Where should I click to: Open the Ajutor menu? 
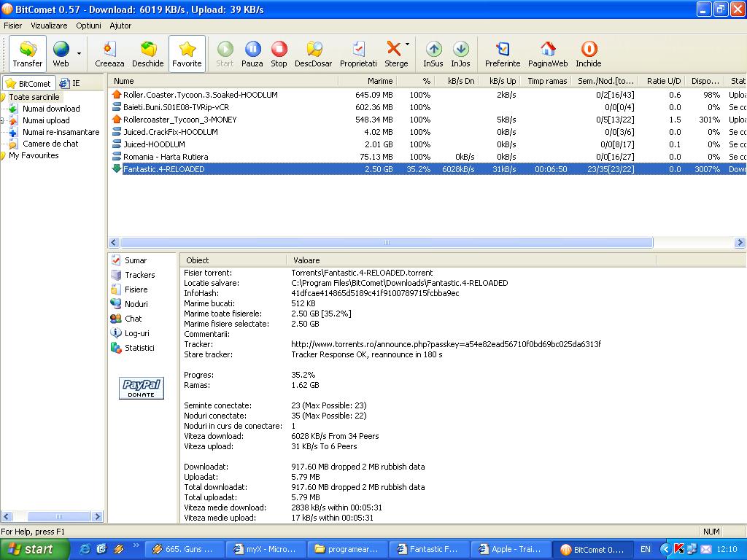[120, 26]
